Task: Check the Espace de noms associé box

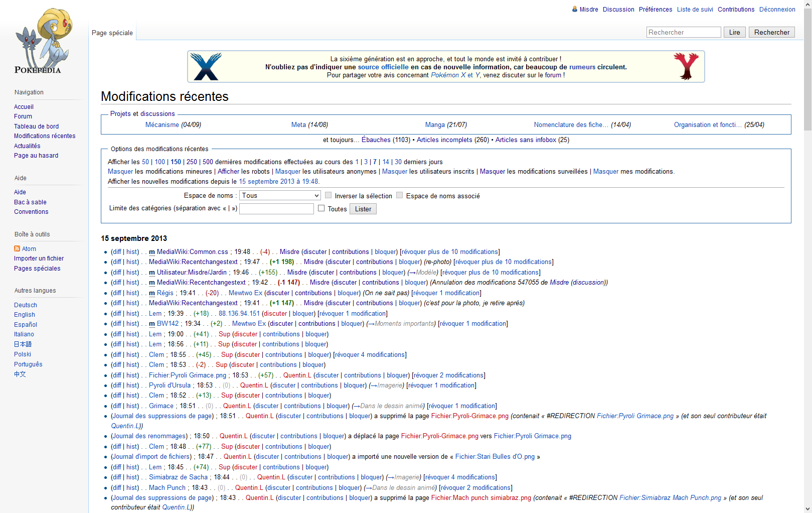Action: (x=400, y=195)
